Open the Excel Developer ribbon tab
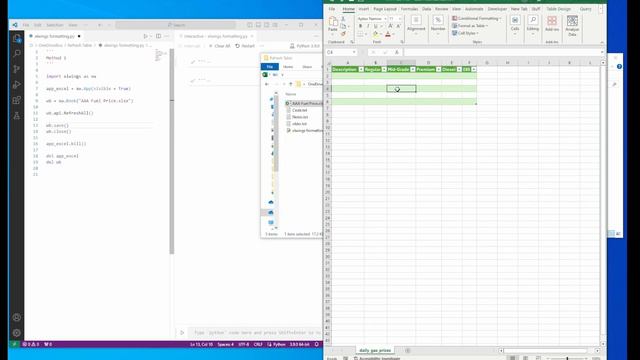The image size is (640, 360). [497, 9]
